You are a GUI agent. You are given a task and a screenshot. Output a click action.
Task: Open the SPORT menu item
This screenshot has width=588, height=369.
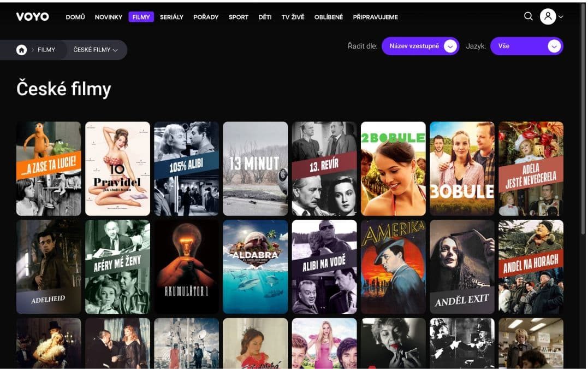coord(239,17)
